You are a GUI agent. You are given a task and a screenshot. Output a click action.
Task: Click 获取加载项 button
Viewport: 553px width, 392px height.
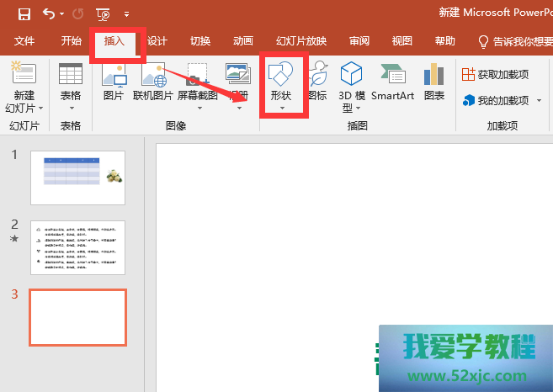496,74
